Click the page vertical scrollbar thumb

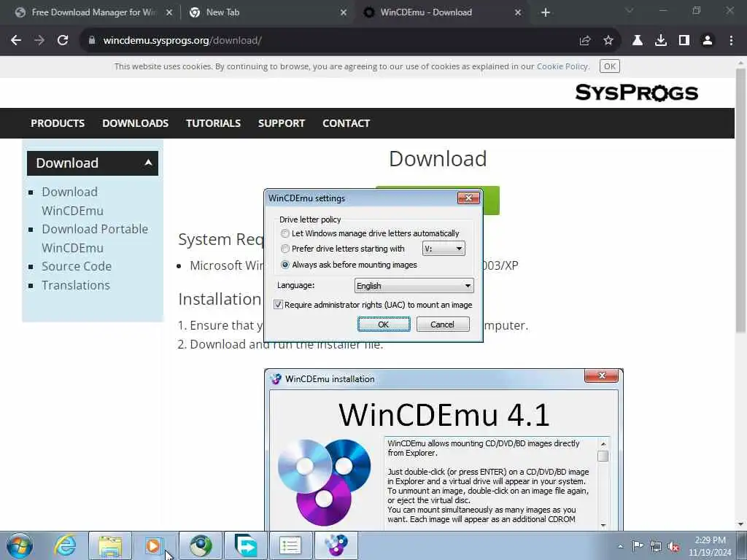click(x=740, y=200)
